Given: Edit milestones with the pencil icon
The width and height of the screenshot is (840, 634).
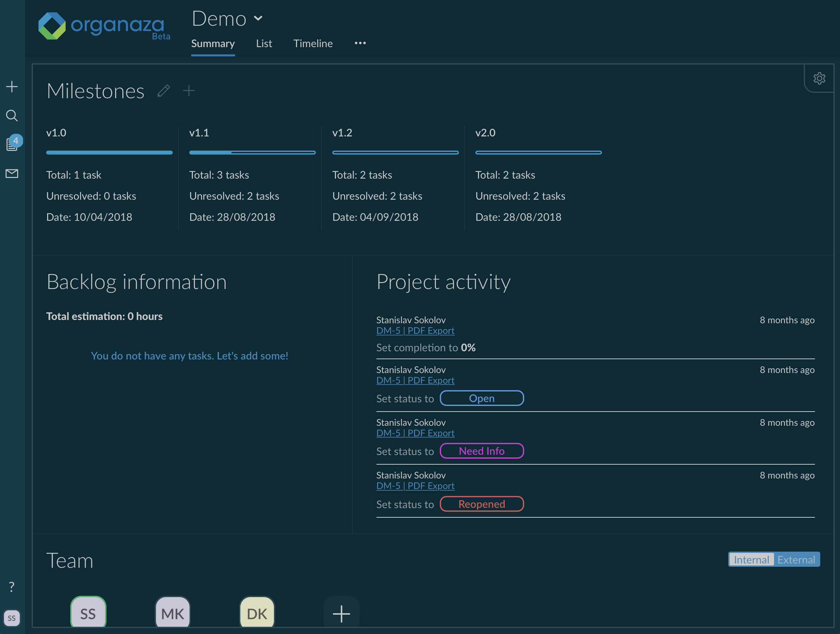Looking at the screenshot, I should [164, 91].
